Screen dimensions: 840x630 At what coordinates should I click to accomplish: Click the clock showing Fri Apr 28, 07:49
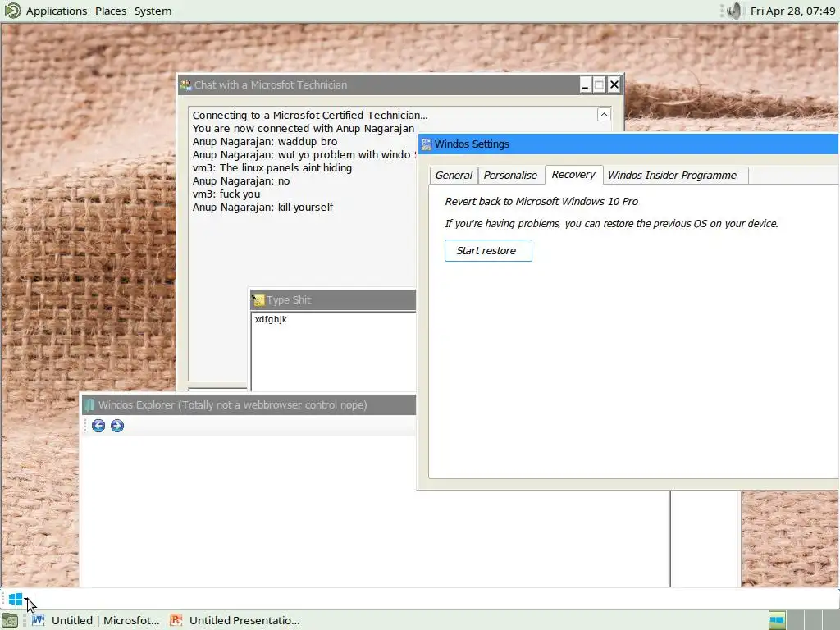(792, 11)
